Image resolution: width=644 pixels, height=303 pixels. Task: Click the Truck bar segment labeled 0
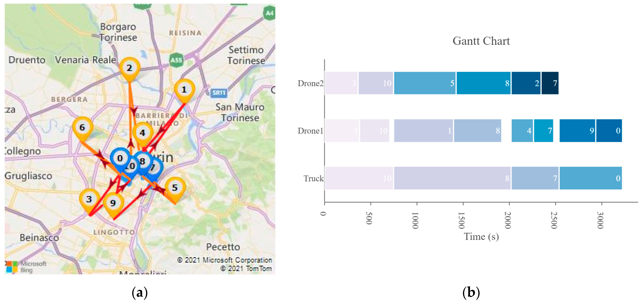click(591, 178)
